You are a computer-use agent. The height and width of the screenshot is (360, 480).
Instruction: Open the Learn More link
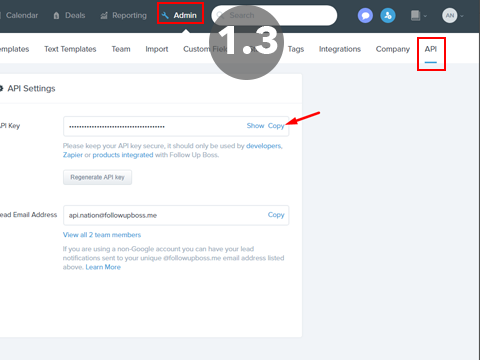click(103, 267)
